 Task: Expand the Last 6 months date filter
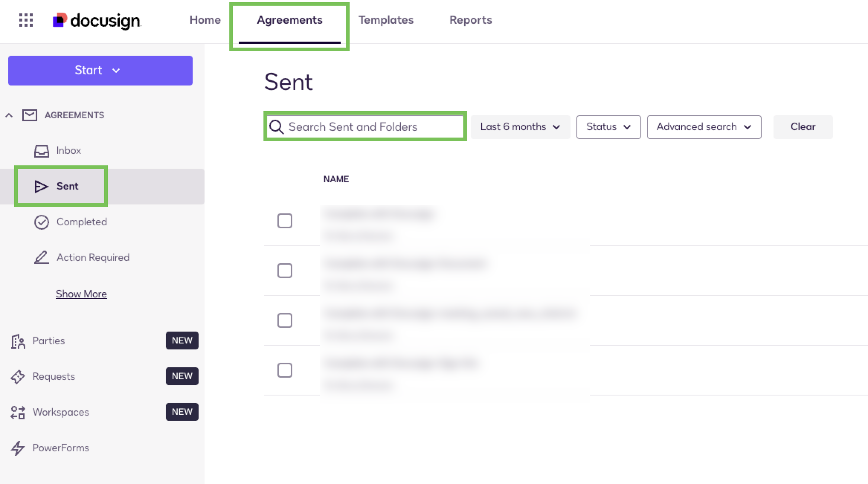520,127
